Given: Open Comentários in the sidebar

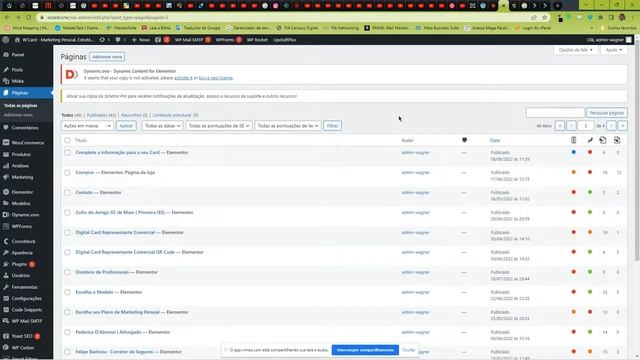Looking at the screenshot, I should [24, 128].
